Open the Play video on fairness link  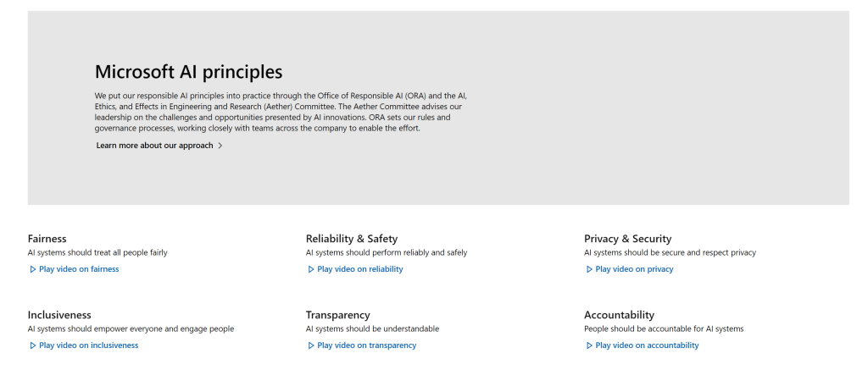tap(79, 269)
